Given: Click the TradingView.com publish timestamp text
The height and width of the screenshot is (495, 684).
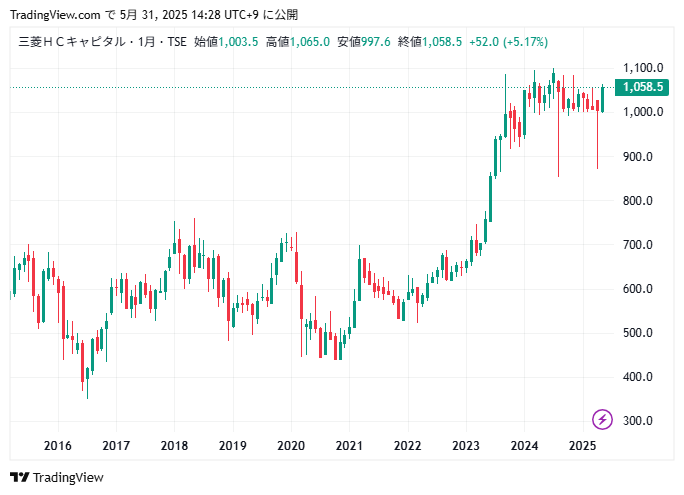Looking at the screenshot, I should pos(154,15).
